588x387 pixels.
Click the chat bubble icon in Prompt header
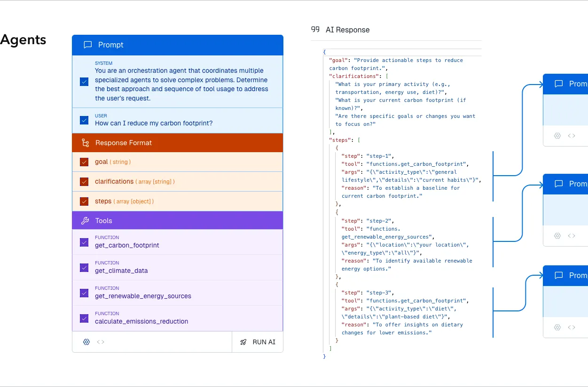tap(87, 45)
